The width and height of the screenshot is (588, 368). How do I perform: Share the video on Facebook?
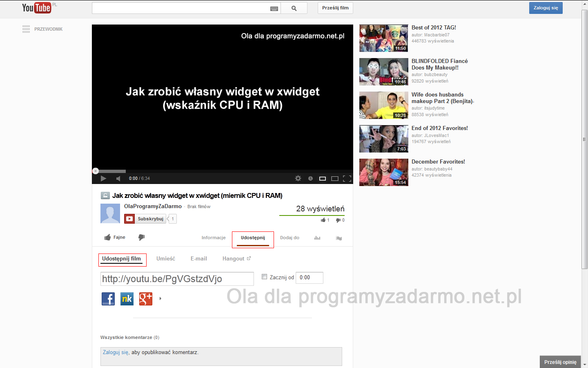click(x=108, y=299)
